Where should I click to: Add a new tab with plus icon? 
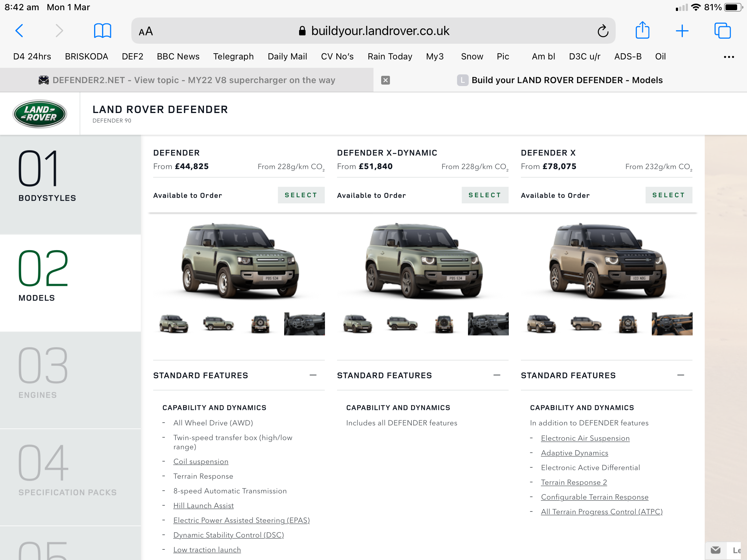point(682,31)
